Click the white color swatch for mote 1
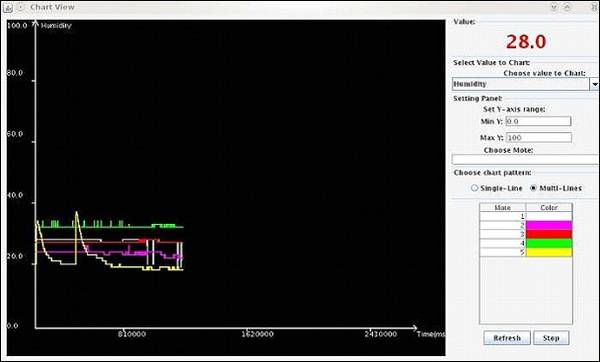Image resolution: width=600 pixels, height=362 pixels. pyautogui.click(x=549, y=216)
